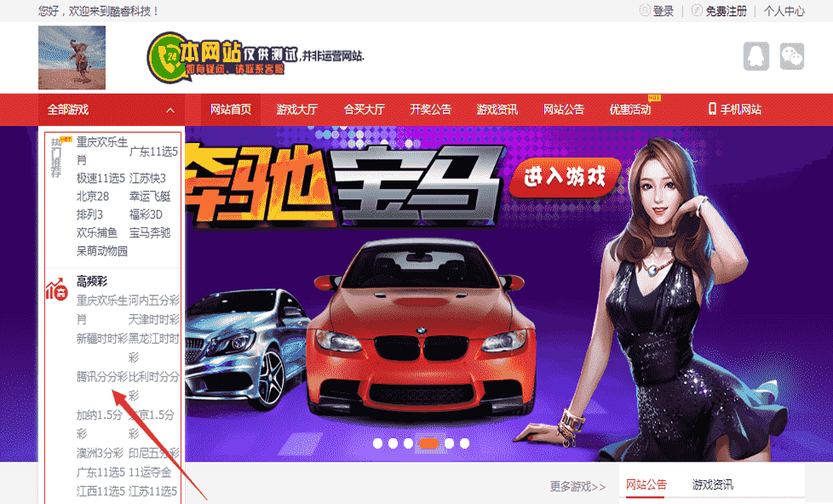833x504 pixels.
Task: Open 个人中心 at the top right
Action: [784, 11]
